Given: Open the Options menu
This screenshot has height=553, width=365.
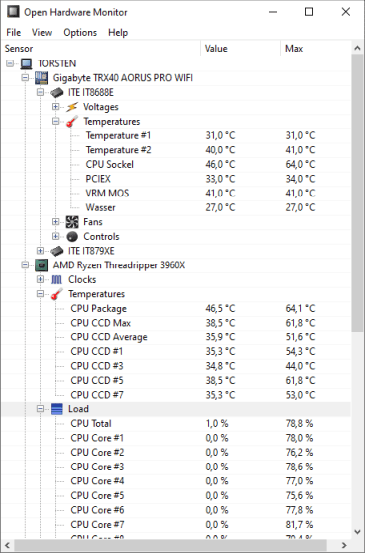Looking at the screenshot, I should [x=80, y=32].
